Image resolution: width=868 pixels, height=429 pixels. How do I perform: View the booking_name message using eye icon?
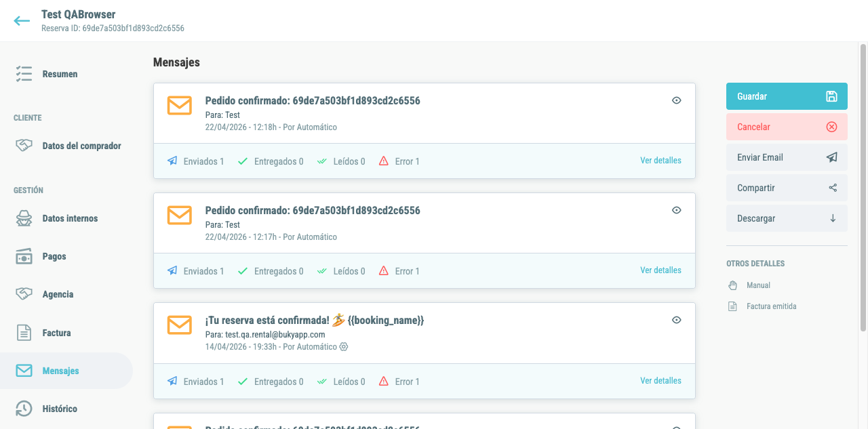coord(676,320)
